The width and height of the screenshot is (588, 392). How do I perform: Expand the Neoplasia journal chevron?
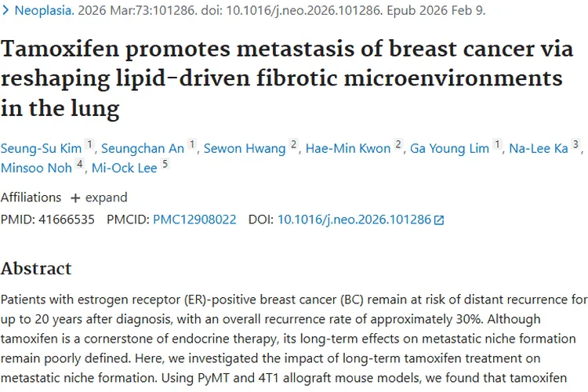[x=7, y=12]
